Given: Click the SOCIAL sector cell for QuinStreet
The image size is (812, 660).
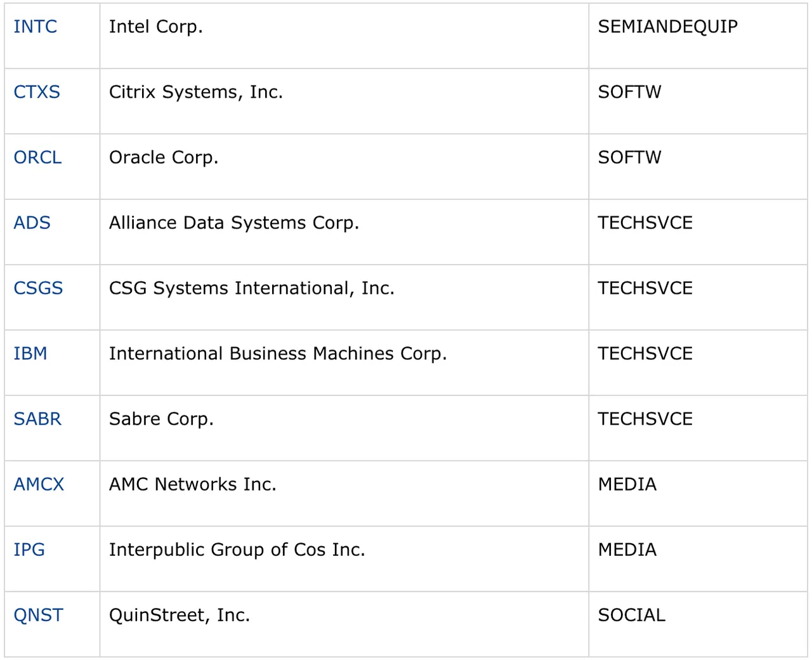Looking at the screenshot, I should (x=698, y=624).
